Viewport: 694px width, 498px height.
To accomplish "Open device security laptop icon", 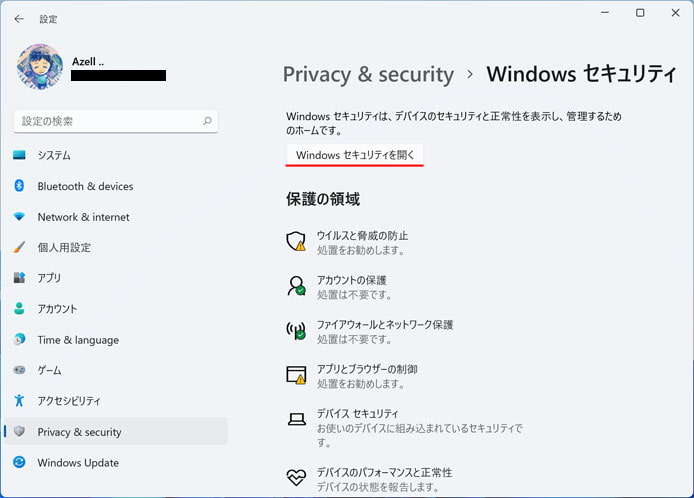I will pos(296,419).
